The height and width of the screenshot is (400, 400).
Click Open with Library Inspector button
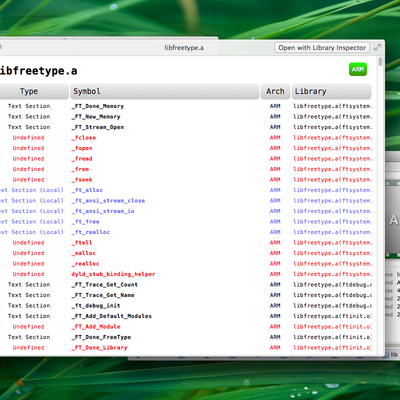tap(322, 48)
